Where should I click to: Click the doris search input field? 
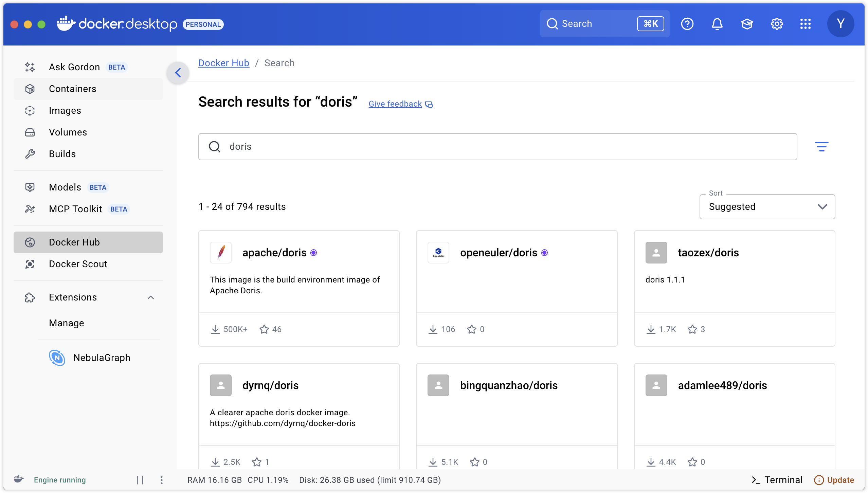point(498,147)
